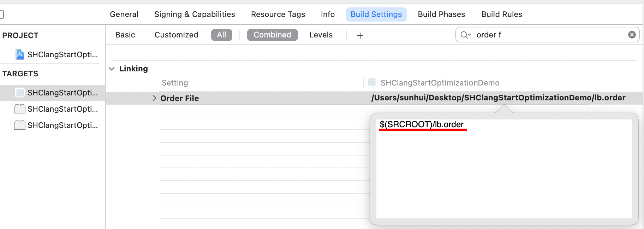Screen dimensions: 644x229
Task: Show All build settings filter
Action: 221,35
